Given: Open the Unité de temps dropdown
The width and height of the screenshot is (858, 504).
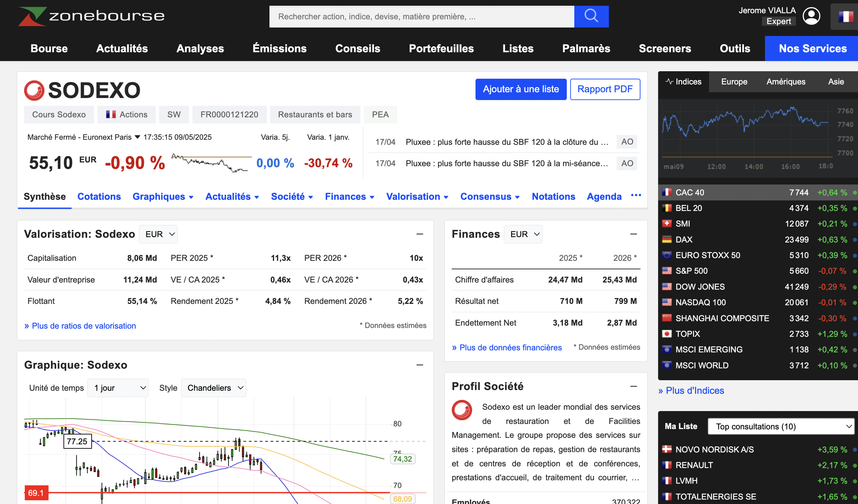Looking at the screenshot, I should 118,388.
